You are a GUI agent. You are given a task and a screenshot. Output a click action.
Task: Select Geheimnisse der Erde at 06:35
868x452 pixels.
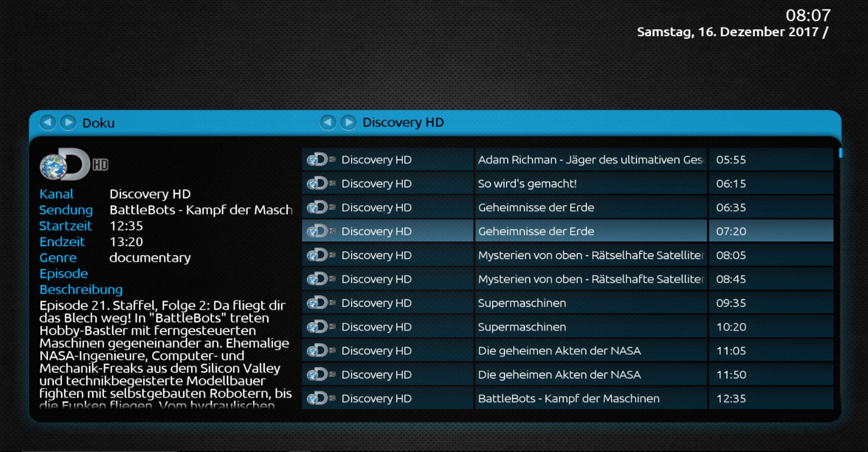point(590,207)
